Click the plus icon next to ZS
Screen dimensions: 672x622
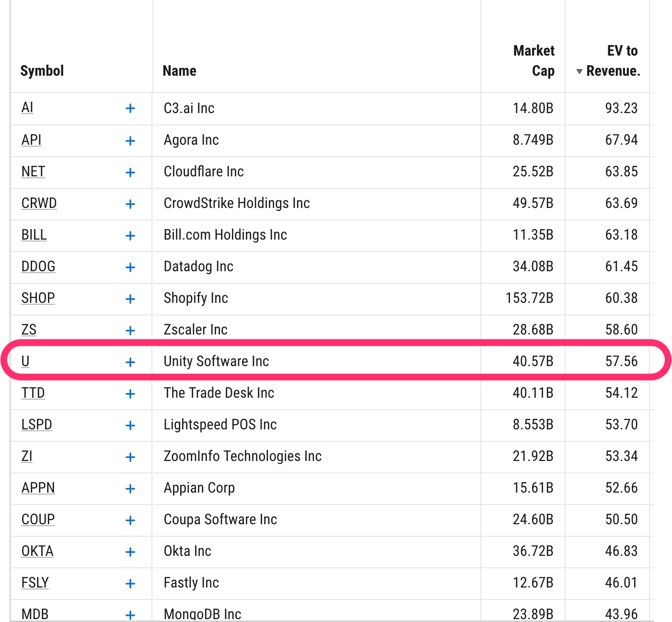(130, 331)
